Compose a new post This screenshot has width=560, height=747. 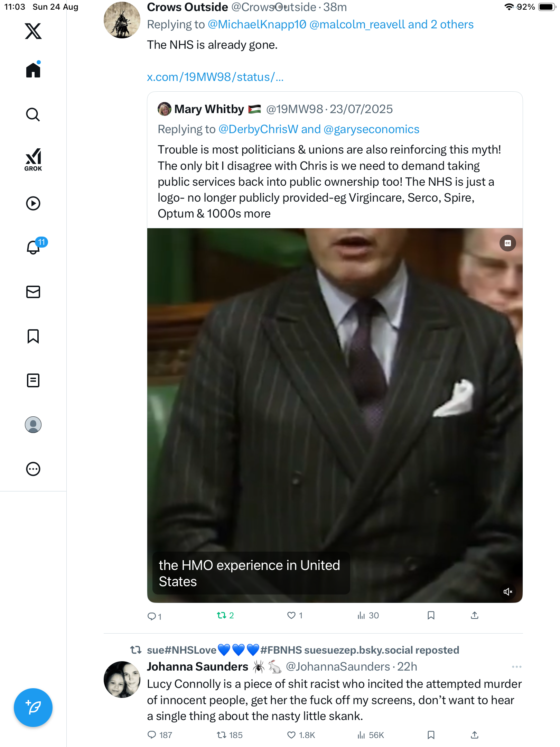pos(33,708)
